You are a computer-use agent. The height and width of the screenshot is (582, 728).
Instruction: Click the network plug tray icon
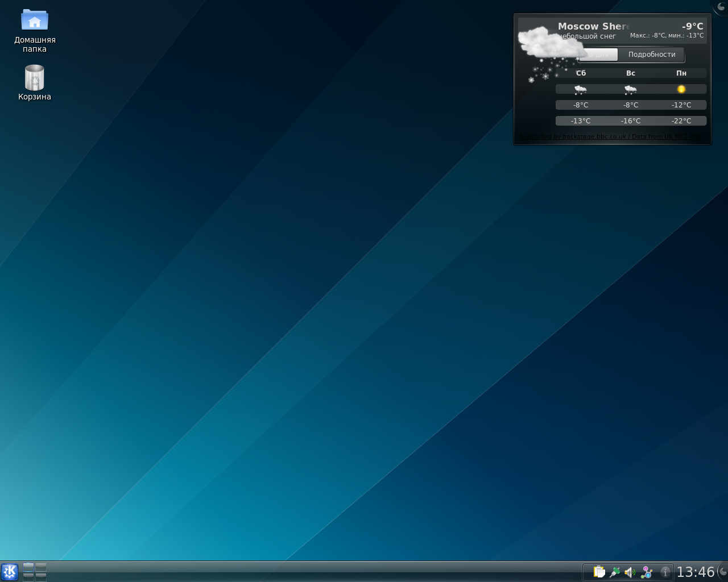click(x=615, y=572)
